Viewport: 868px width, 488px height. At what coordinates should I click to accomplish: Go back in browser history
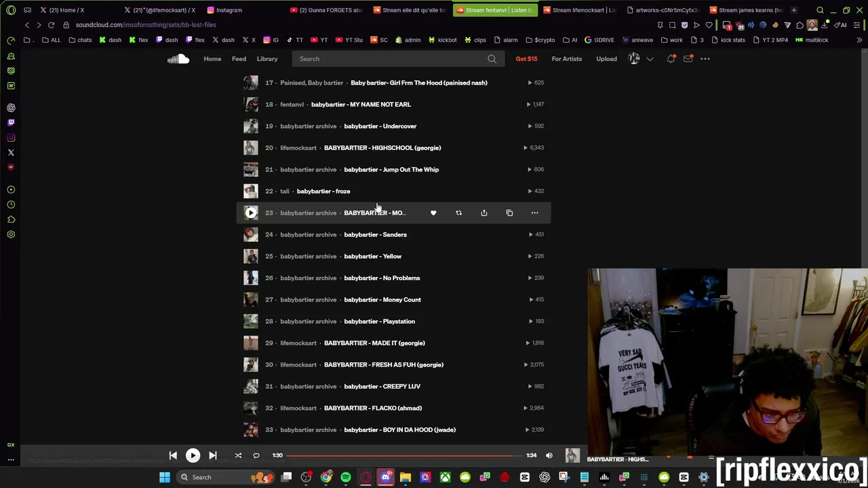click(26, 25)
